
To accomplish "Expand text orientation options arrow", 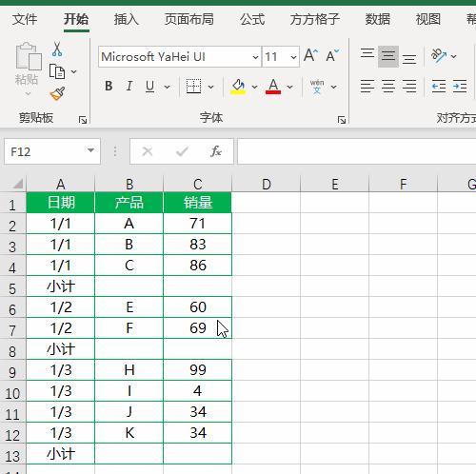I will click(454, 56).
